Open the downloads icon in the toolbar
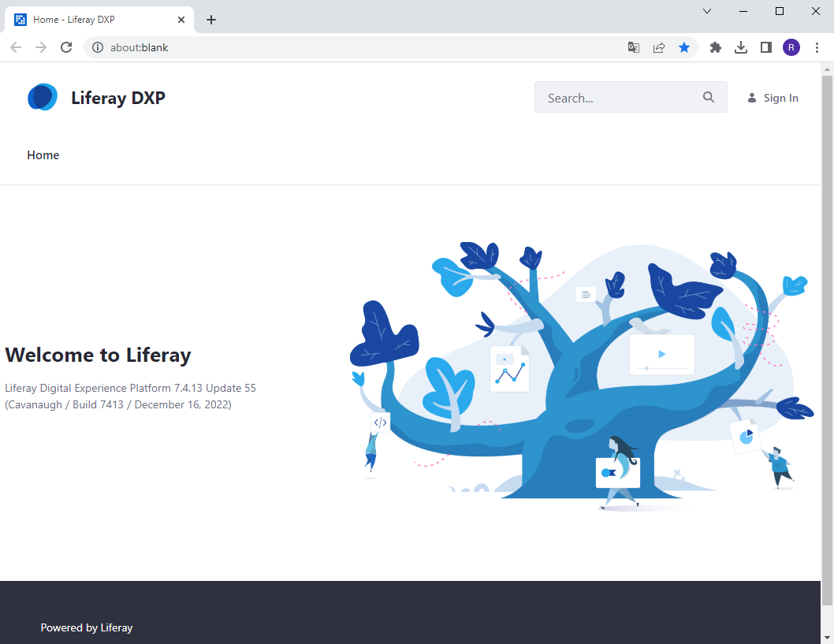 click(x=740, y=47)
